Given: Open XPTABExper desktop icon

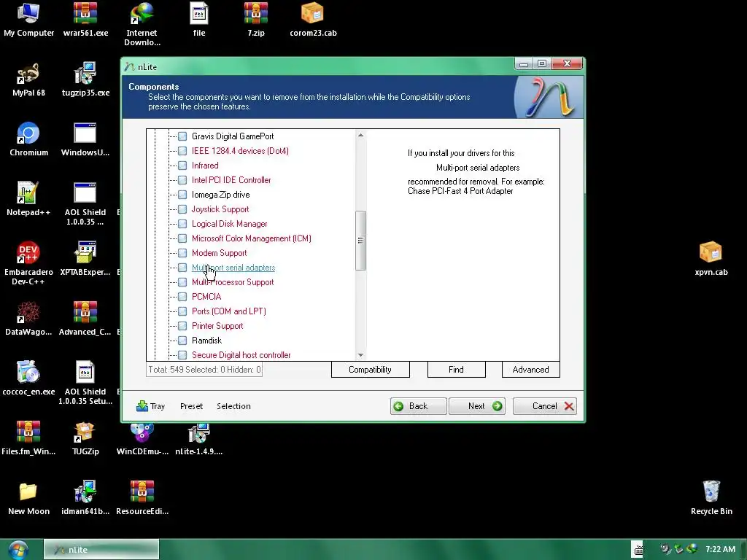Looking at the screenshot, I should tap(86, 259).
